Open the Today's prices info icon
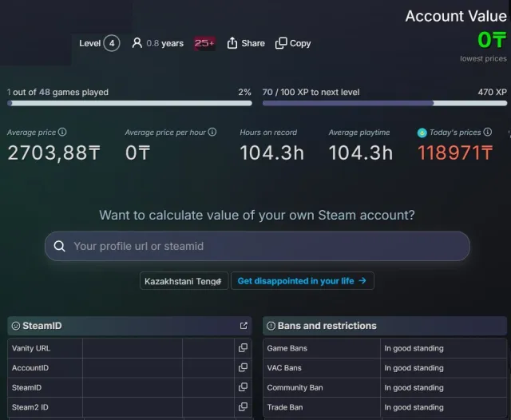This screenshot has width=511, height=420. [x=488, y=132]
